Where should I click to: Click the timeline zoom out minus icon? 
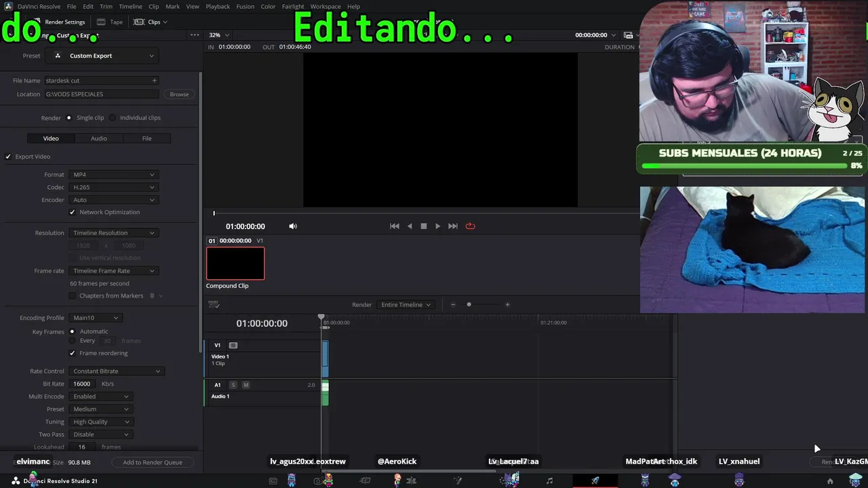pos(453,305)
